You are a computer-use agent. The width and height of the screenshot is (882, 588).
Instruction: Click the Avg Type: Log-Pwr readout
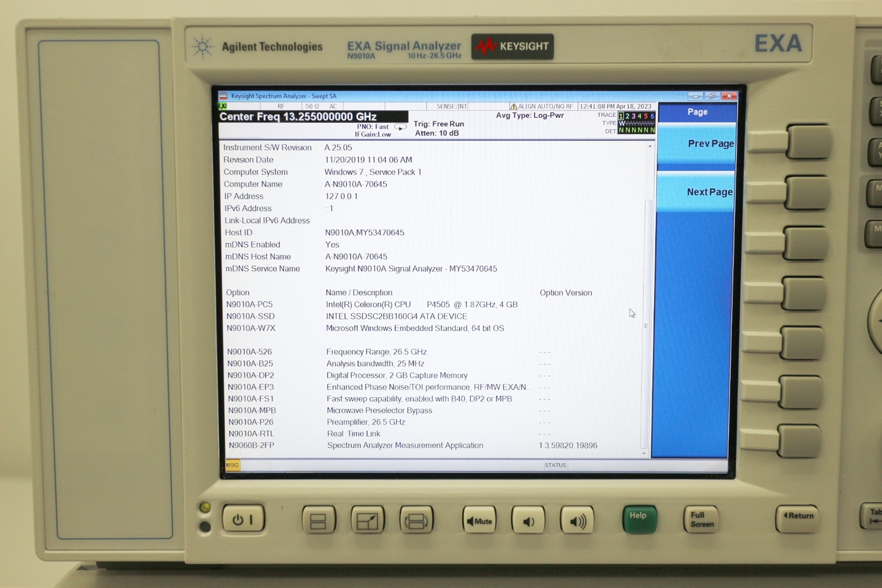[530, 115]
